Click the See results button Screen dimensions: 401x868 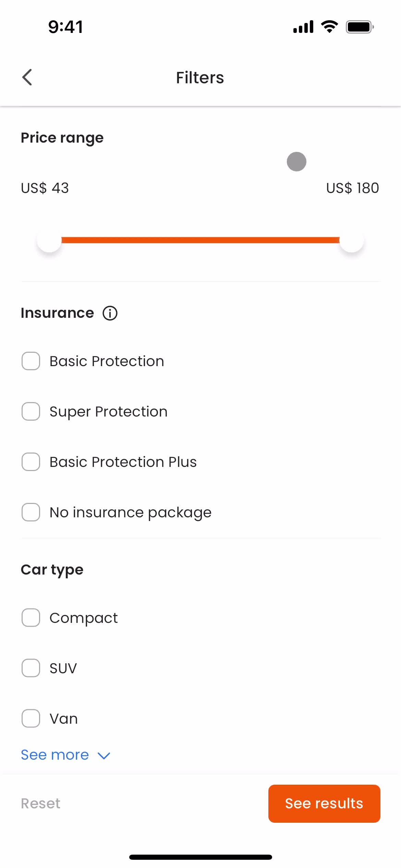point(324,804)
